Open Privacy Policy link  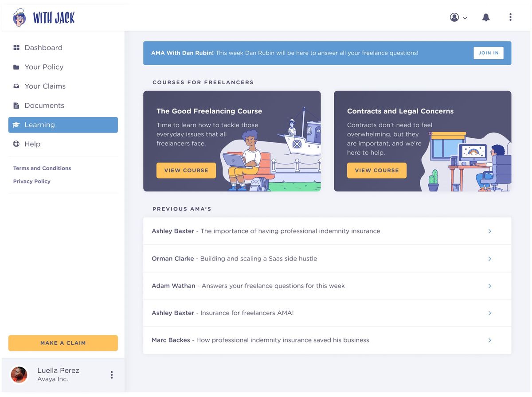(x=32, y=181)
